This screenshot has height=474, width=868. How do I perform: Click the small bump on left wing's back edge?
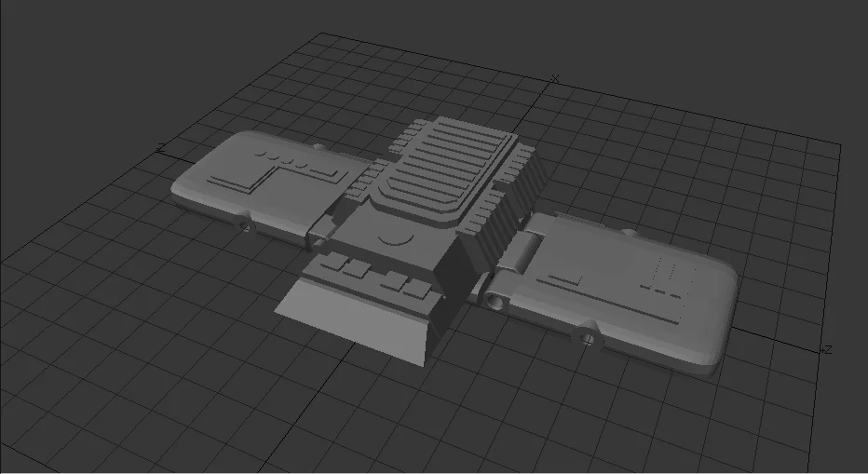click(319, 146)
